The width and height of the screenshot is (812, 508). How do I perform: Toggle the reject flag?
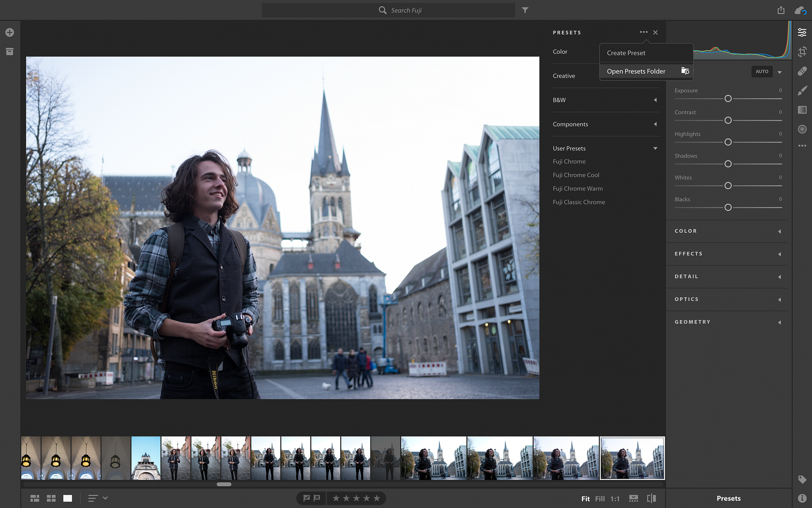click(317, 498)
